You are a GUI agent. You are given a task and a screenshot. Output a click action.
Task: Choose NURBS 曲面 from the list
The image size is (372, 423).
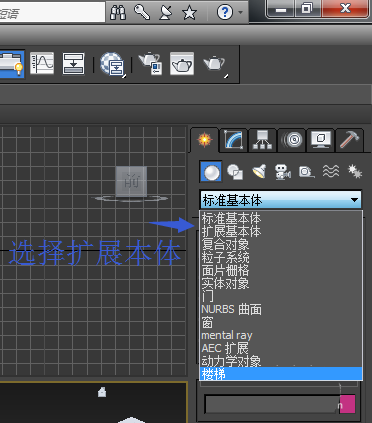282,309
